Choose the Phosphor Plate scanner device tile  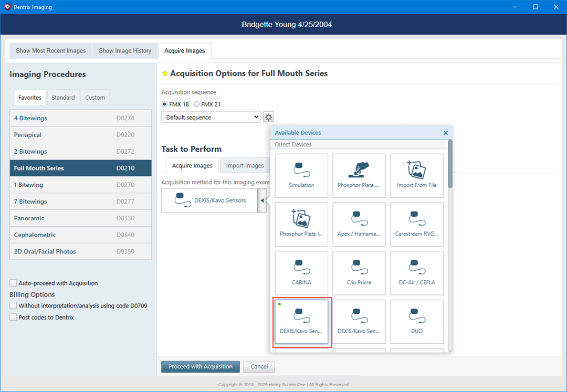point(359,176)
